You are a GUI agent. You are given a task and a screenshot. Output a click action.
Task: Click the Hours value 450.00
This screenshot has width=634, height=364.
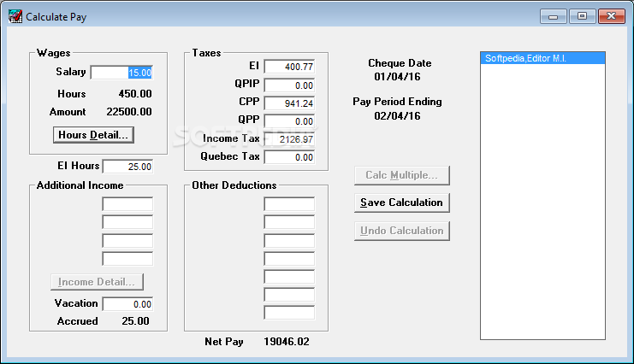[x=135, y=94]
